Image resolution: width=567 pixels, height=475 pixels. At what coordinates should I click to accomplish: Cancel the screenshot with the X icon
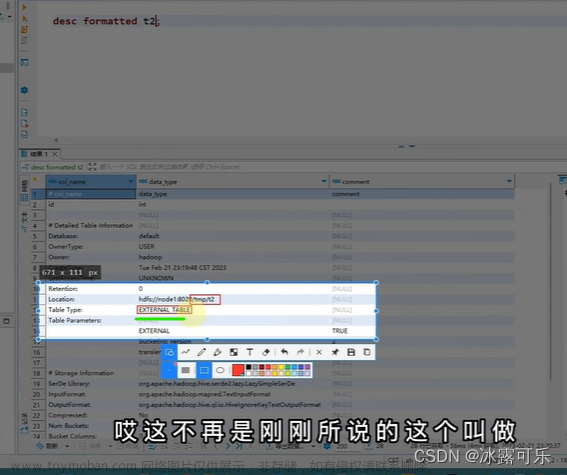point(319,352)
